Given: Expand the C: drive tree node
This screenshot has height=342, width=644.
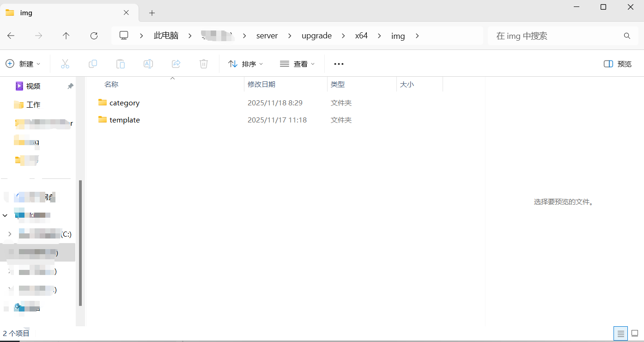Looking at the screenshot, I should tap(10, 234).
